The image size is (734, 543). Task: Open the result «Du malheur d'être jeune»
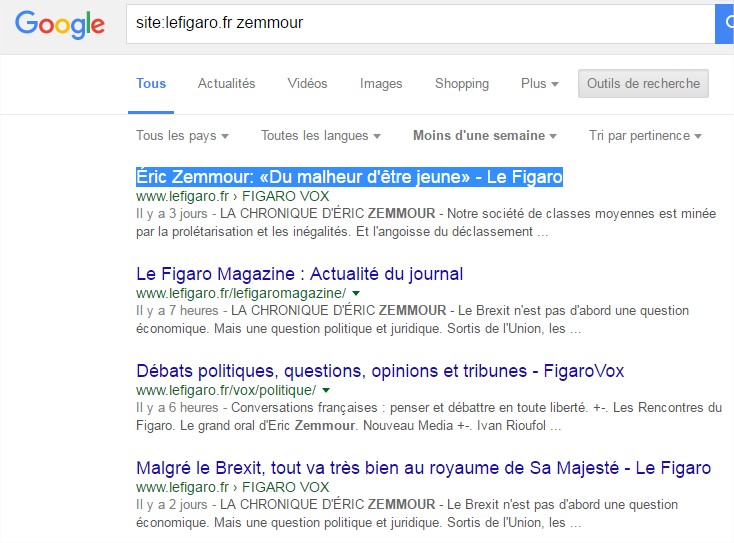tap(349, 177)
